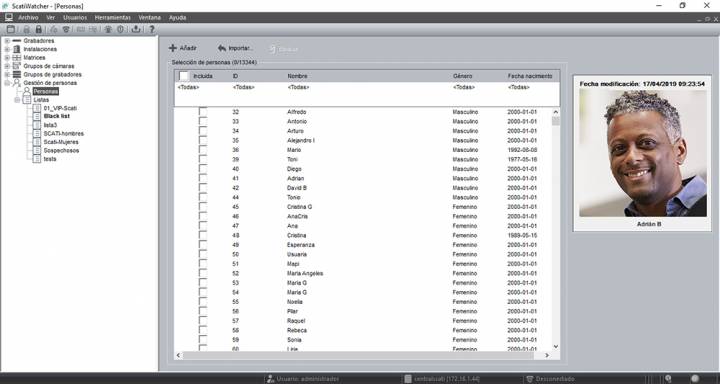Click the Instalaciones building icon

(17, 49)
